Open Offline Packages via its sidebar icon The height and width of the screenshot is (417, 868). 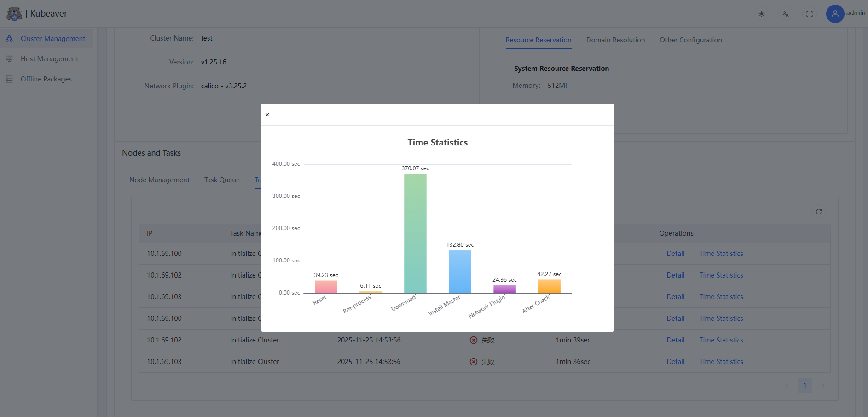pyautogui.click(x=9, y=79)
